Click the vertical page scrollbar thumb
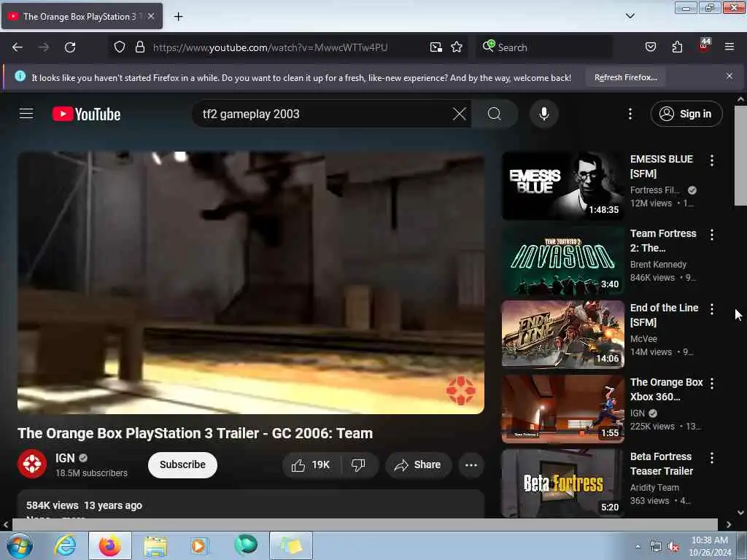This screenshot has width=747, height=560. (x=740, y=156)
